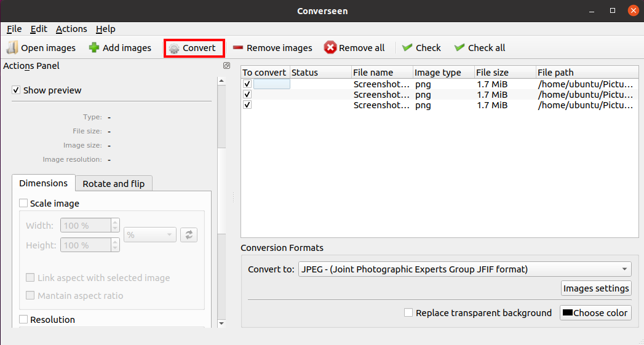
Task: Select the first row's 1.7 MiB cell
Action: [x=505, y=84]
